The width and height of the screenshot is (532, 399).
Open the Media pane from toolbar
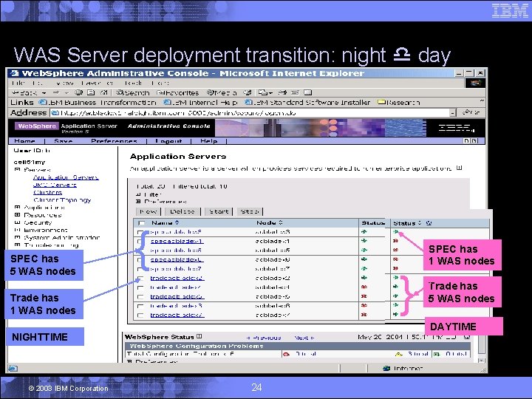222,92
